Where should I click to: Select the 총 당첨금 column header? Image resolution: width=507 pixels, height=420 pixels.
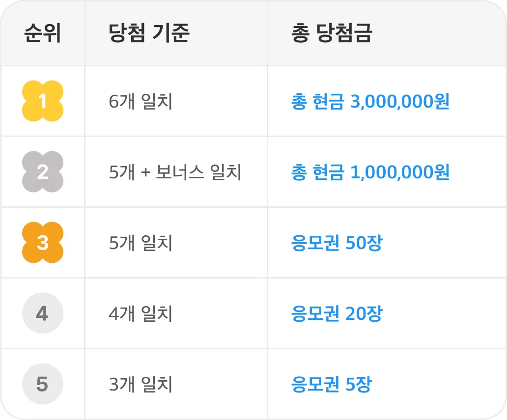332,33
